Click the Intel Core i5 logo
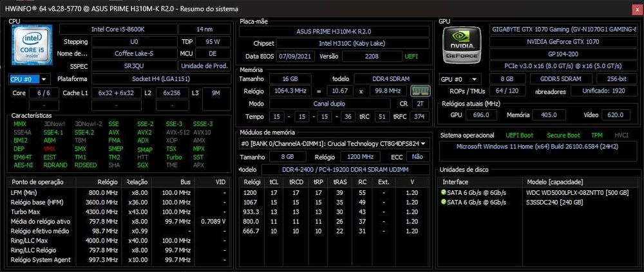The image size is (644, 272). click(x=32, y=45)
